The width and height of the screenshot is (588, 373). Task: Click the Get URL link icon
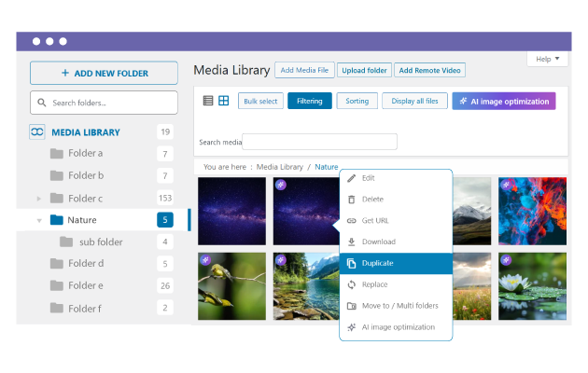coord(352,221)
